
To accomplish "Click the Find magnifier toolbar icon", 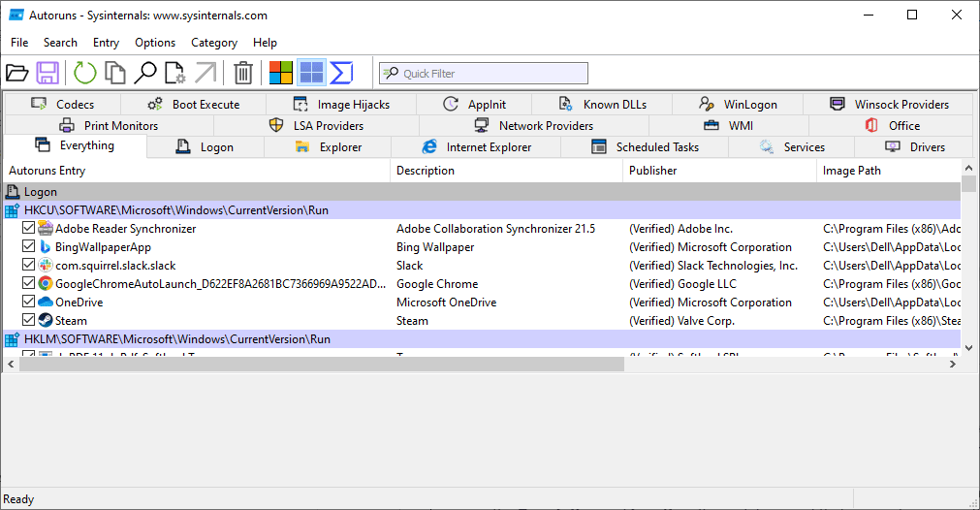I will pos(145,73).
